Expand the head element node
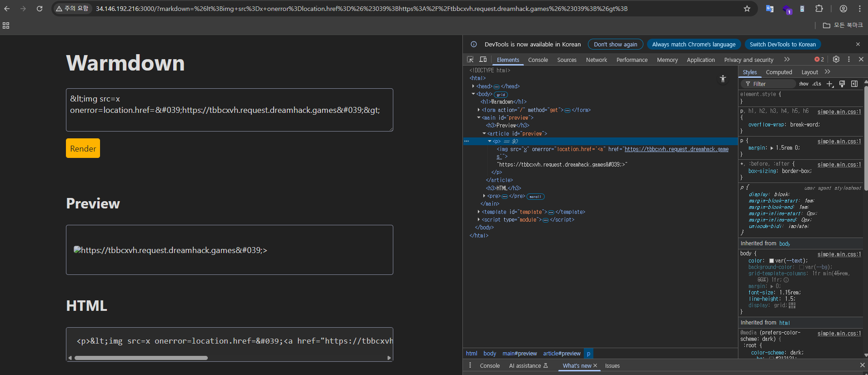The width and height of the screenshot is (868, 375). pyautogui.click(x=473, y=86)
